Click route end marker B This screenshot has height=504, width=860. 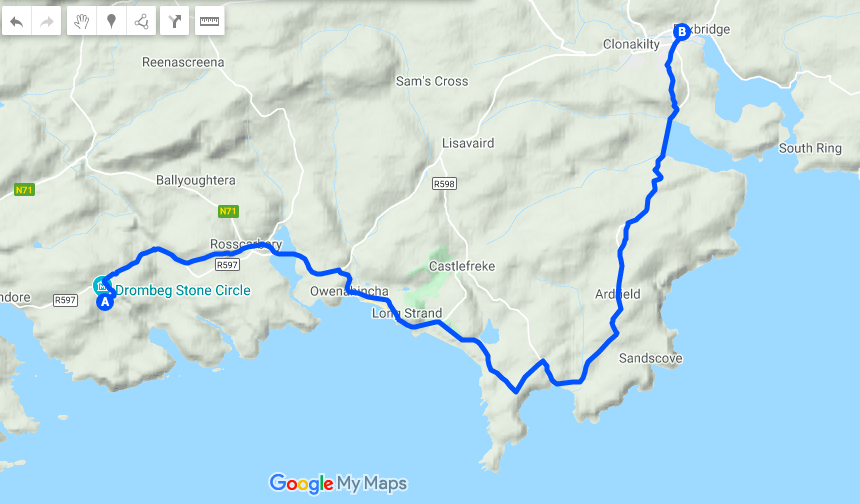click(x=681, y=32)
